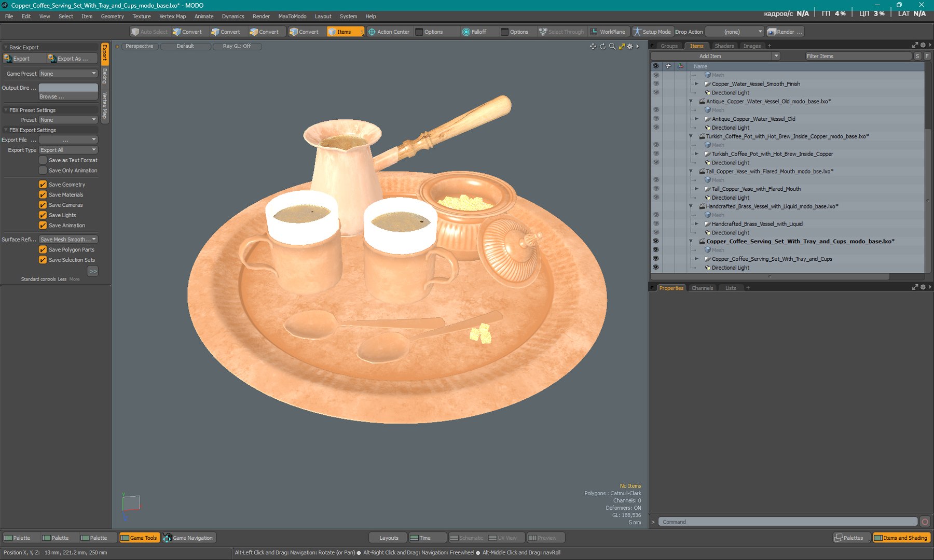Open Surface Refinement Save Mesh Smooth dropdown
This screenshot has height=560, width=934.
(x=68, y=240)
